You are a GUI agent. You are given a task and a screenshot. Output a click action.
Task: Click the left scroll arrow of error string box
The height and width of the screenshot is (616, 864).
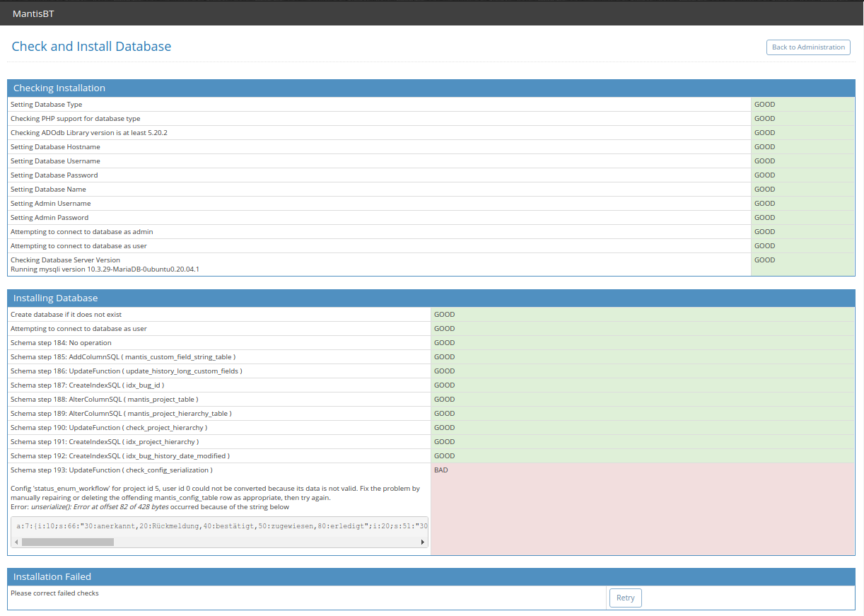(x=16, y=542)
